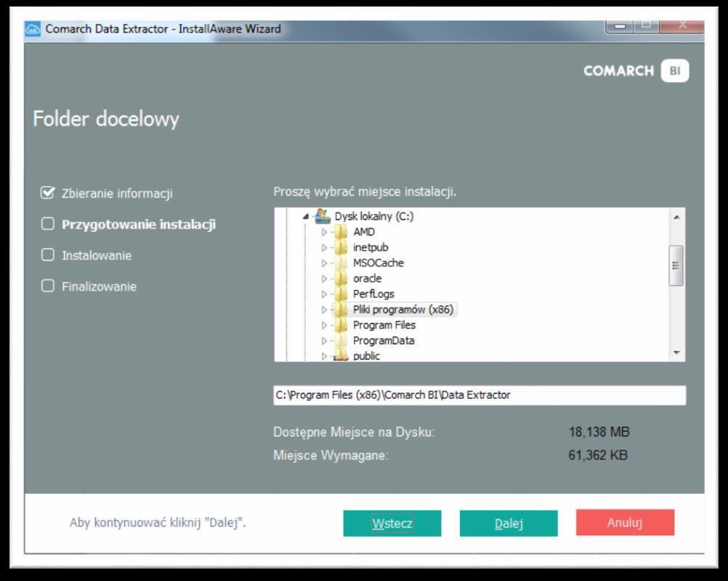Expand the MSOCache folder node
This screenshot has height=581, width=728.
[324, 263]
